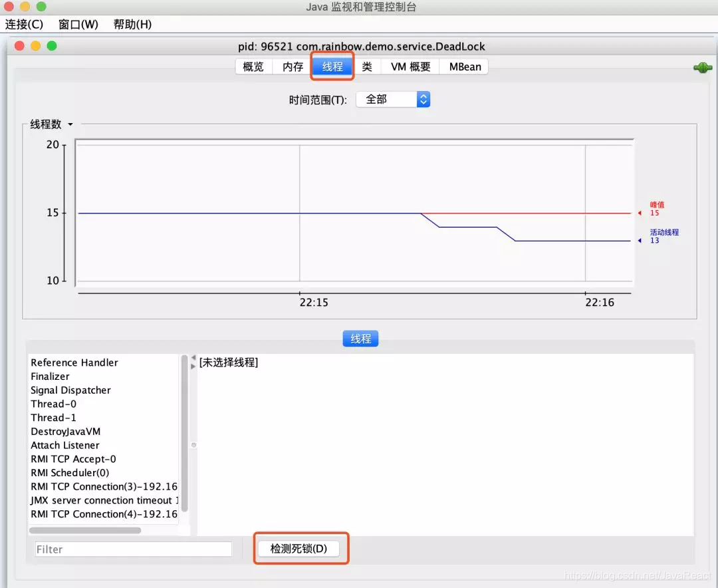Click the blue 线程 button below chart
Screen dimensions: 718x588
[360, 339]
